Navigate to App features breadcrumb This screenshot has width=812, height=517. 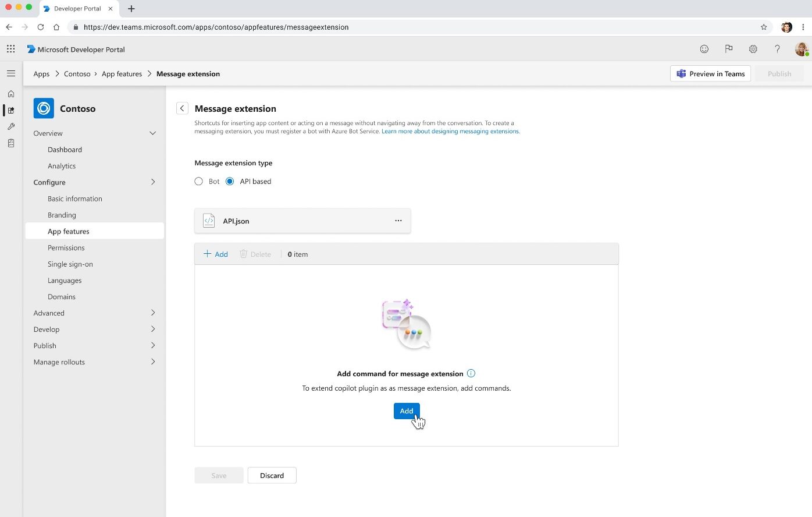122,74
